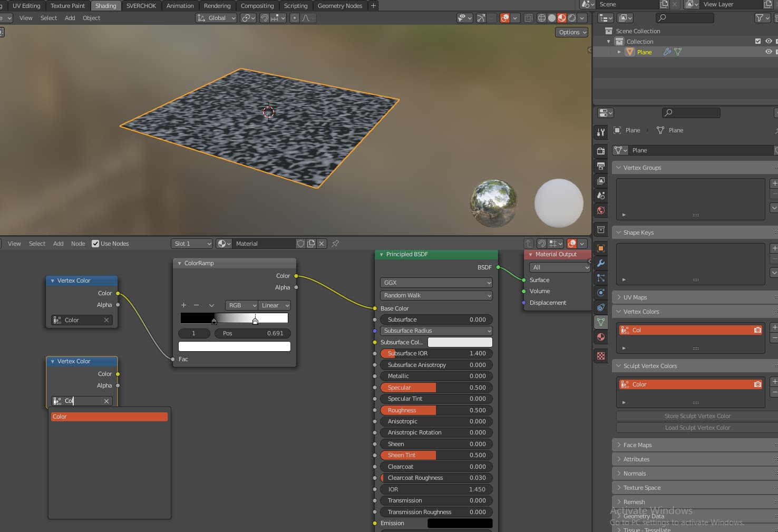The width and height of the screenshot is (778, 532).
Task: Open the Object menu in 3D viewport
Action: point(91,18)
